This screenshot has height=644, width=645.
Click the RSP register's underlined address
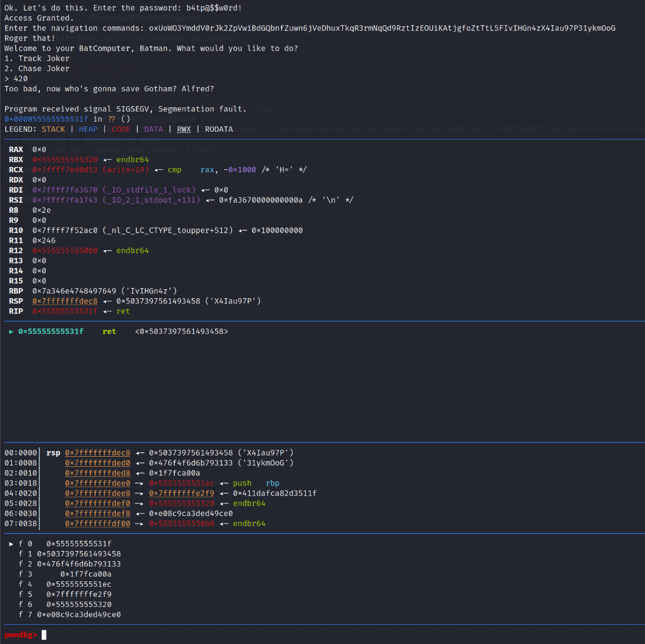tap(65, 301)
